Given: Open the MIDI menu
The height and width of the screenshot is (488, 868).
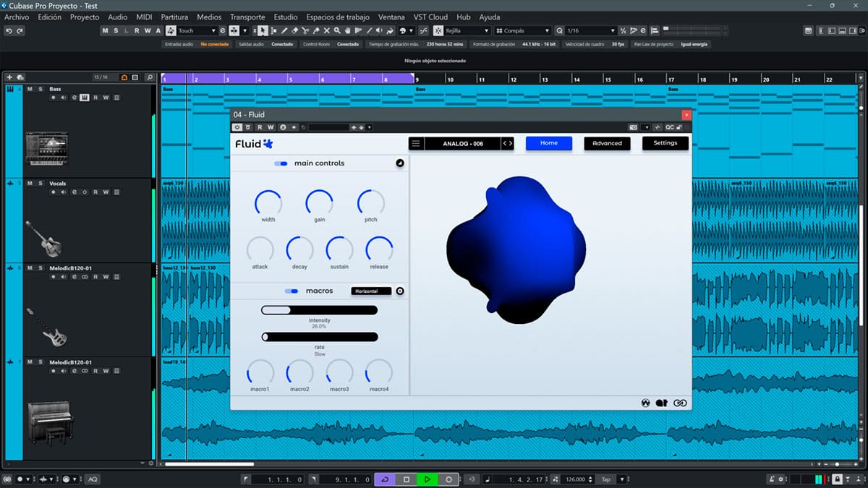Looking at the screenshot, I should click(x=144, y=17).
